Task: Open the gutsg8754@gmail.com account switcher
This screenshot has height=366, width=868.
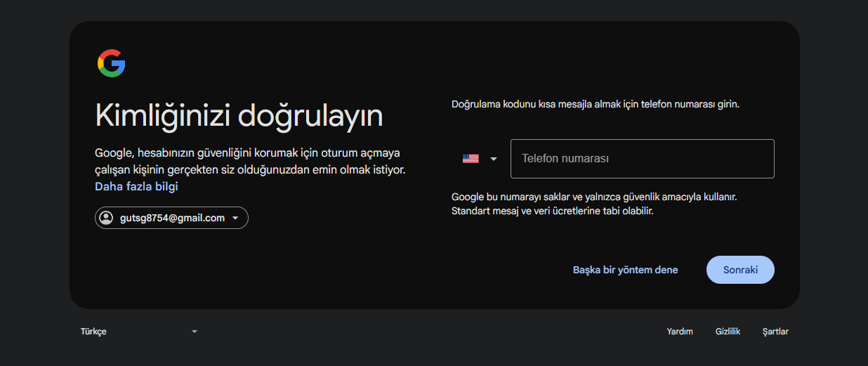Action: [x=171, y=218]
